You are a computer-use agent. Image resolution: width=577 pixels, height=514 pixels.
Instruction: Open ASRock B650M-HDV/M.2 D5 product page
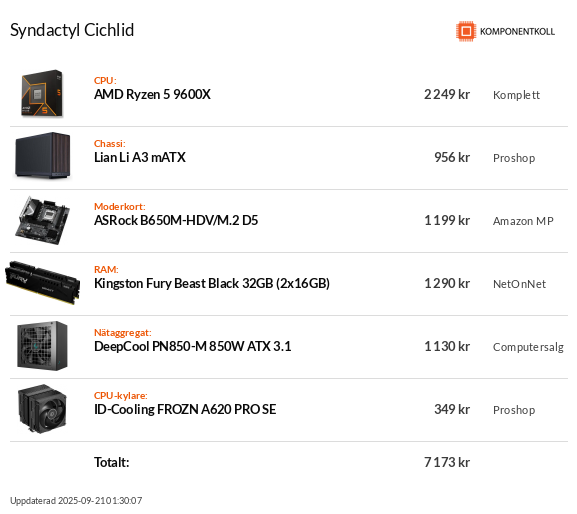click(176, 220)
